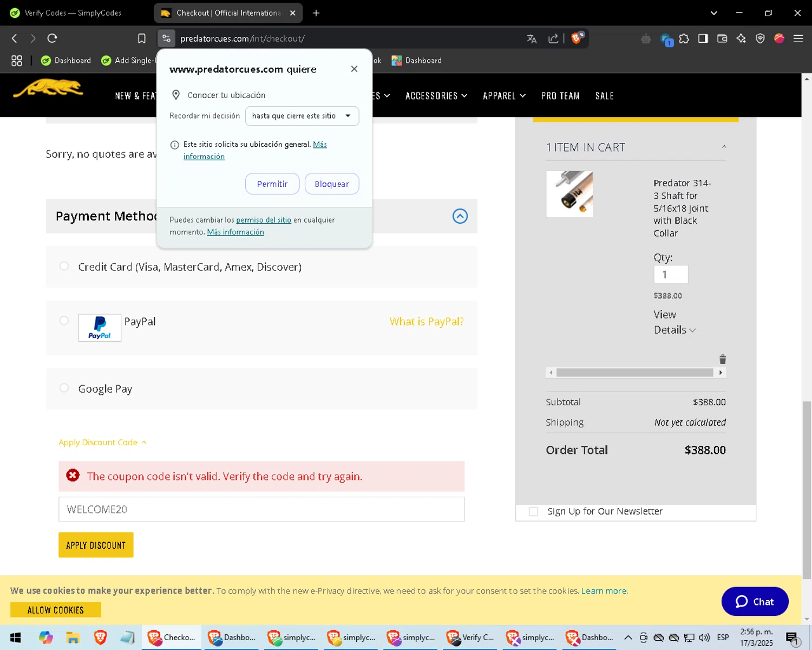This screenshot has width=812, height=650.
Task: Check Sign Up for Our Newsletter
Action: click(x=533, y=511)
